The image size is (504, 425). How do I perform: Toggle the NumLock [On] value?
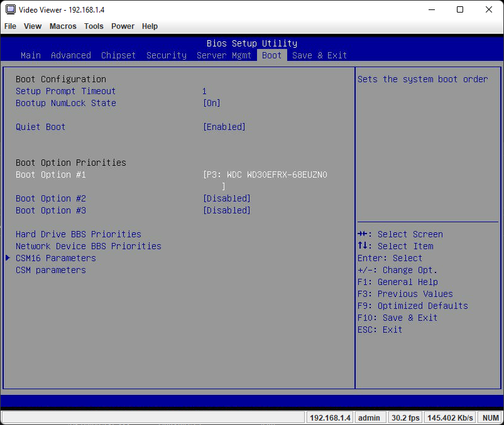[212, 103]
